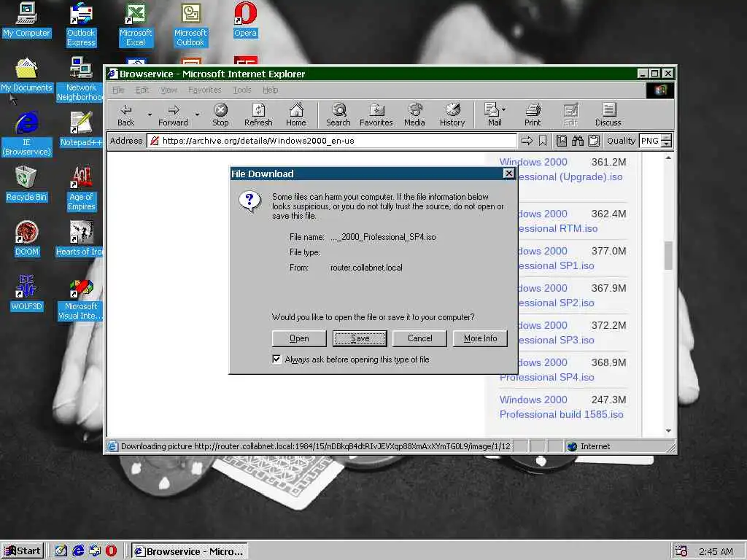
Task: Click the Outlook Express quick launch icon
Action: [x=95, y=551]
